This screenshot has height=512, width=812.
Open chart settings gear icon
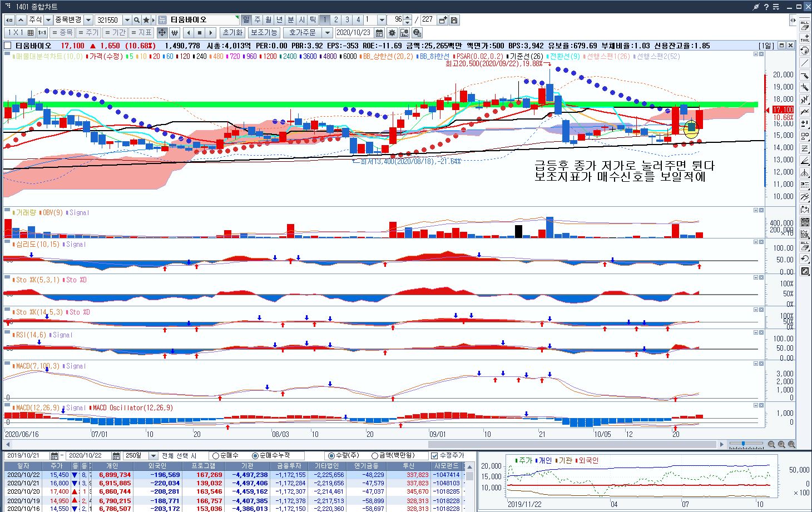(x=392, y=33)
